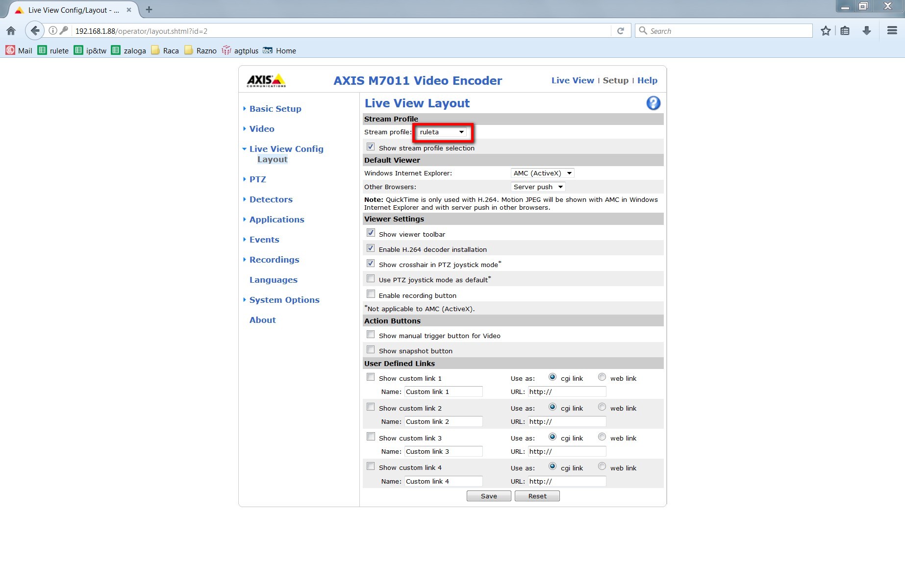Viewport: 905px width, 588px height.
Task: Open a new browser tab
Action: (x=149, y=9)
